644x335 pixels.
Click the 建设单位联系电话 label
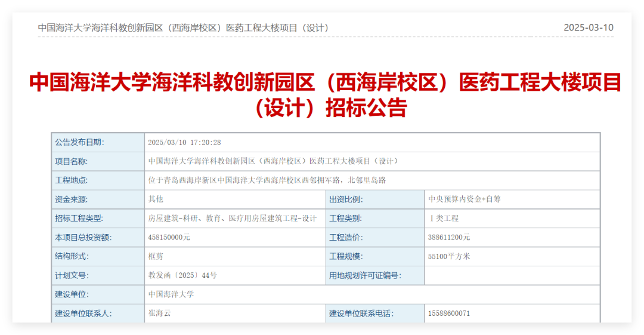361,313
